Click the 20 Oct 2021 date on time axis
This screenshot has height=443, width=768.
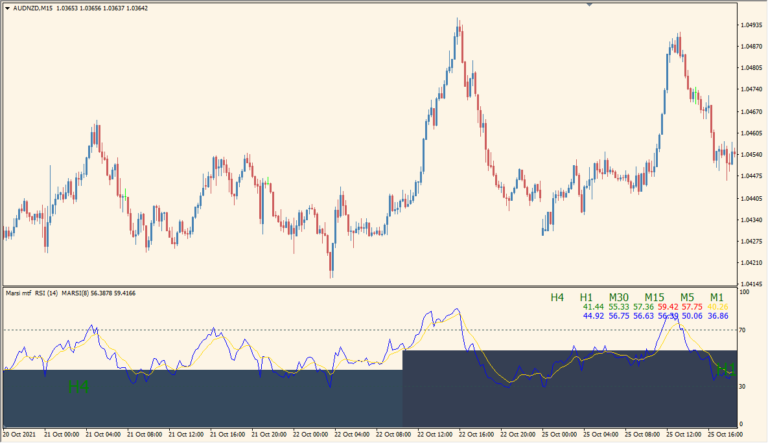tap(21, 436)
